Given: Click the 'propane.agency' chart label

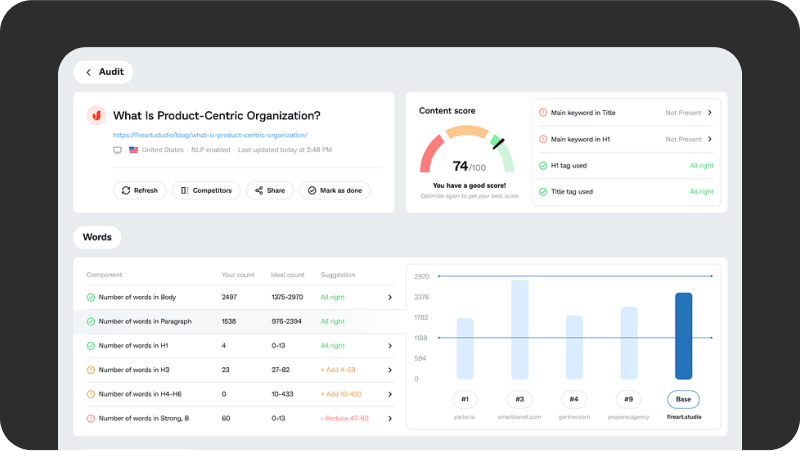Looking at the screenshot, I should click(629, 417).
